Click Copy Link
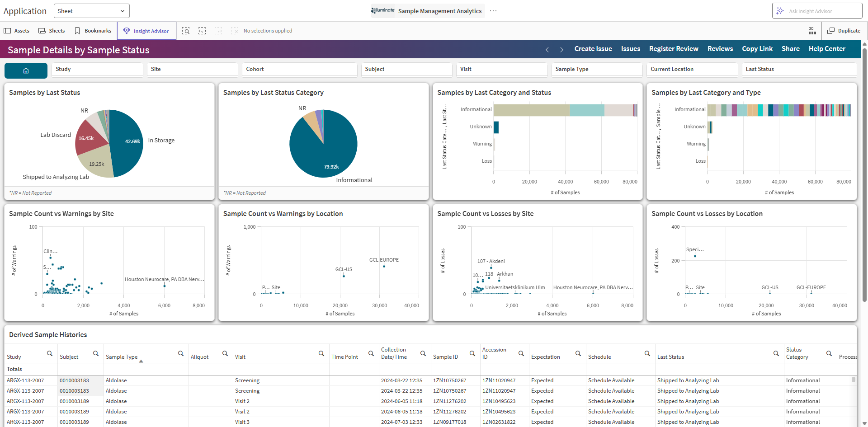 [757, 49]
